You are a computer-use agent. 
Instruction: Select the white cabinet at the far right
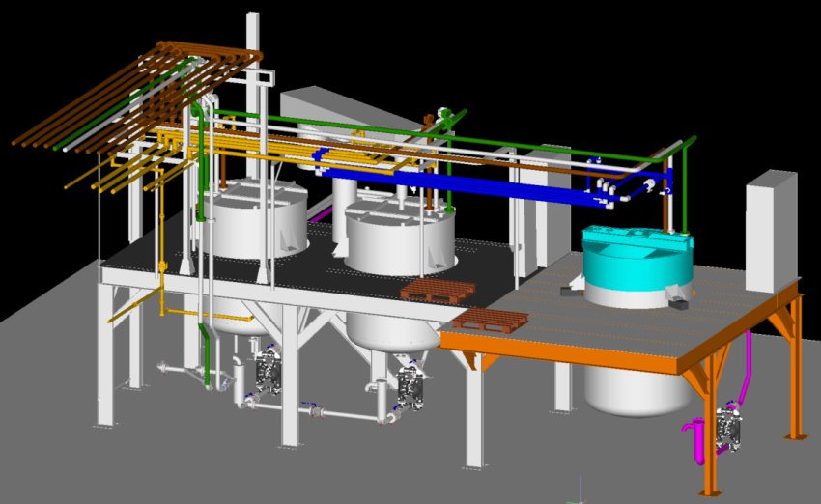[x=771, y=230]
